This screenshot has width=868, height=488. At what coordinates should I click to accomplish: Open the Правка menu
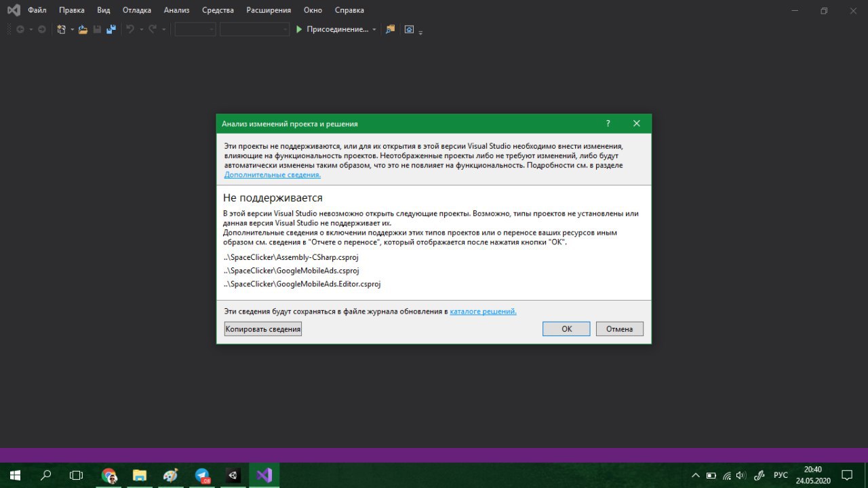click(72, 10)
